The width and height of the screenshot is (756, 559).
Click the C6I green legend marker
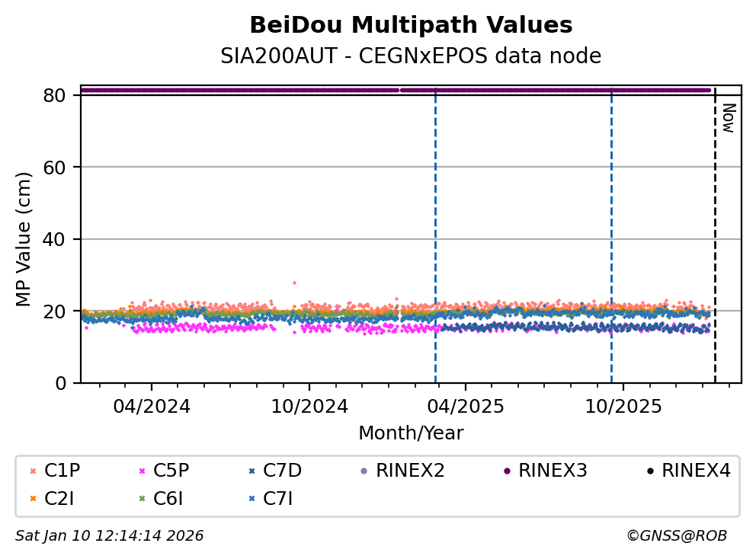[141, 500]
